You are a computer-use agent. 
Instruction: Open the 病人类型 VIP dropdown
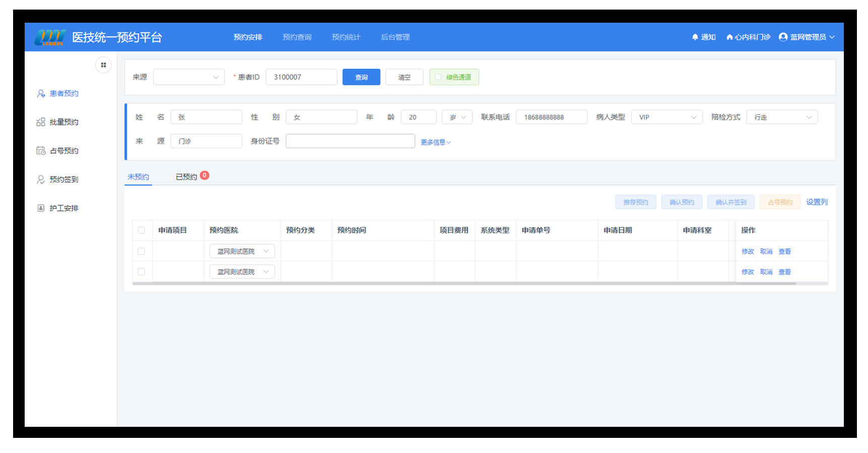pyautogui.click(x=667, y=117)
